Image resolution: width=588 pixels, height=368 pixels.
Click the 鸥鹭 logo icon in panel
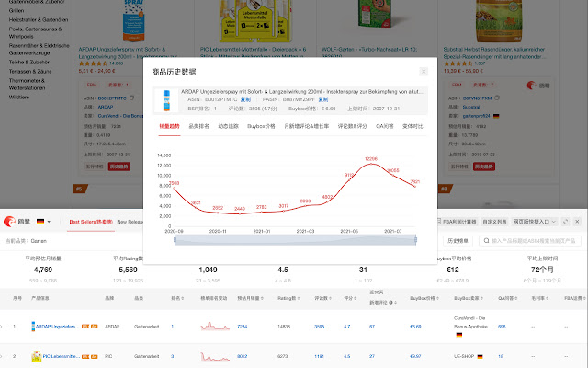(x=9, y=222)
